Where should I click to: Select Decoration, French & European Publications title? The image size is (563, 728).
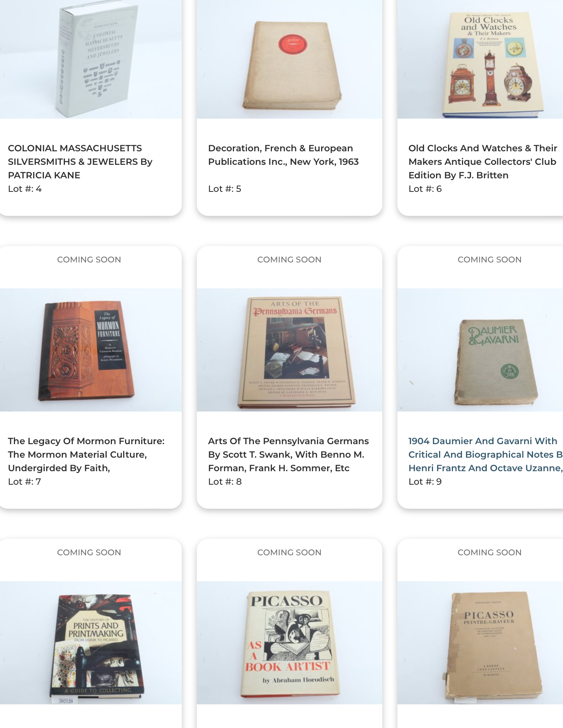click(x=283, y=155)
